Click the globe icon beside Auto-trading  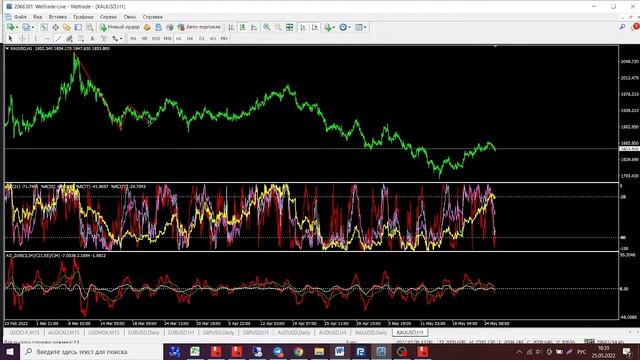170,27
